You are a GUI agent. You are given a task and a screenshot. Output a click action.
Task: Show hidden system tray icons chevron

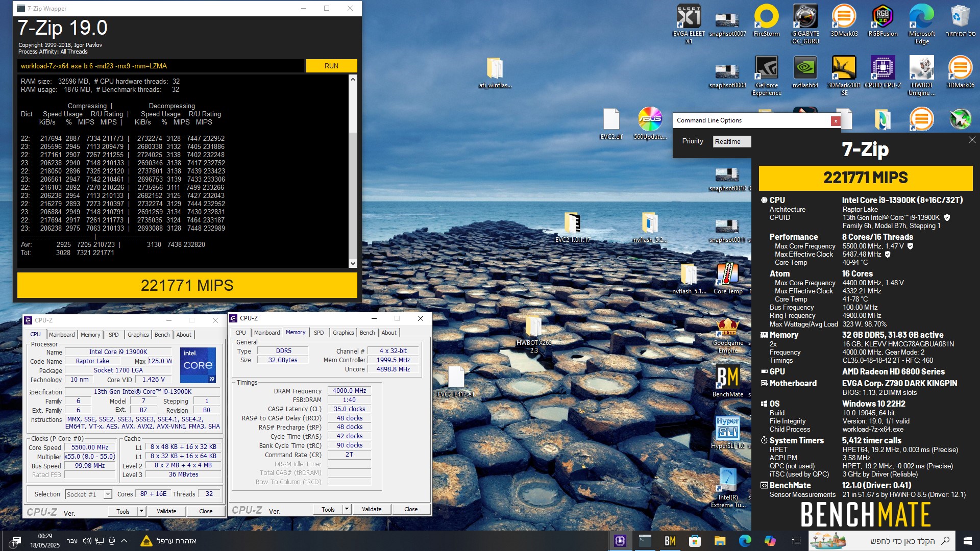click(x=124, y=541)
